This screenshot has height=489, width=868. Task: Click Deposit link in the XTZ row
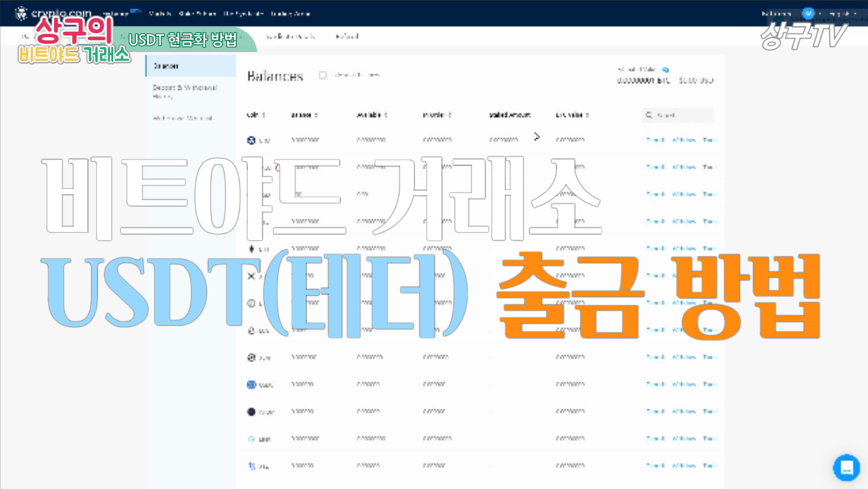(x=656, y=466)
